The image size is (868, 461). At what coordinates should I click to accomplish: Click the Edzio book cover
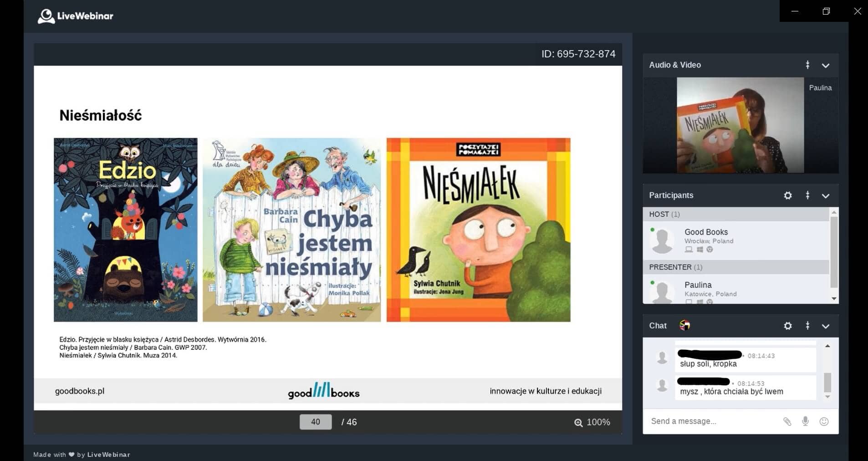[x=126, y=230]
